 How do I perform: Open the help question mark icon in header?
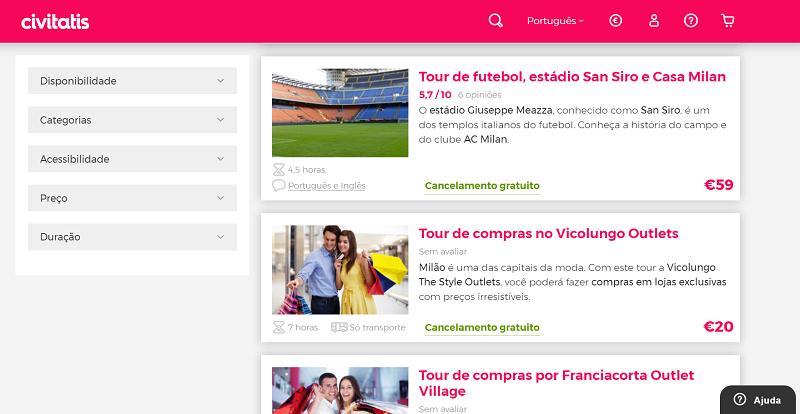(x=691, y=21)
